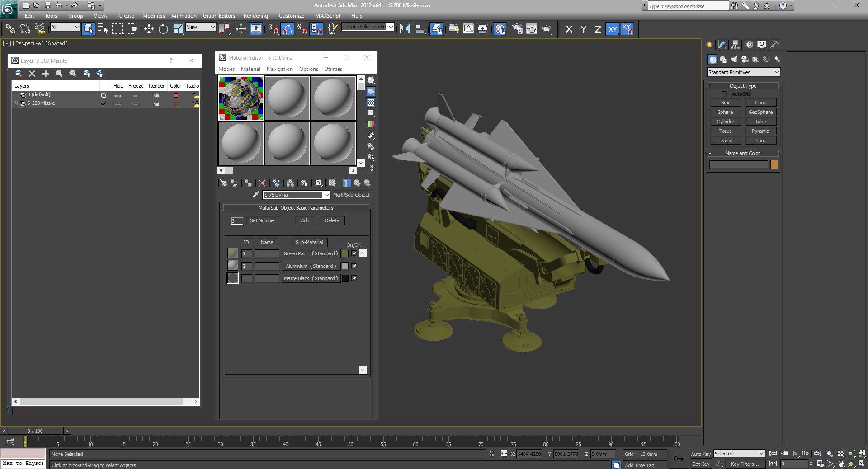Click the Delete sub-material button
Screen dimensions: 868x469
coord(332,220)
